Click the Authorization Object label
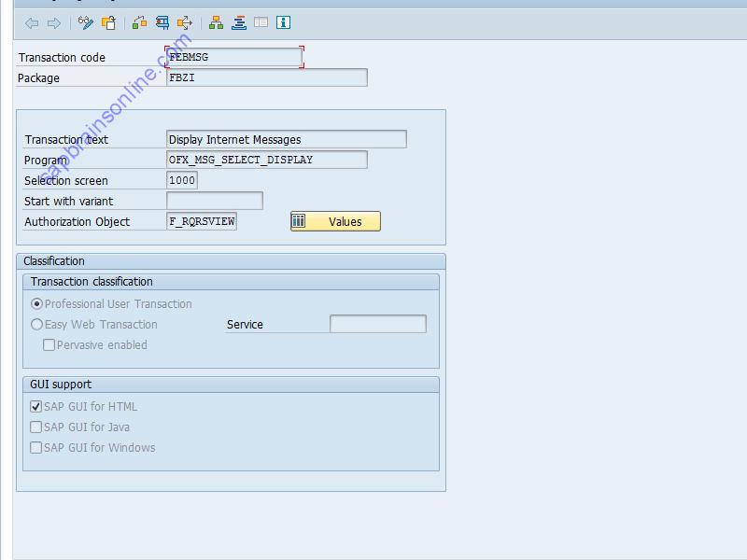Image resolution: width=747 pixels, height=560 pixels. click(x=78, y=222)
